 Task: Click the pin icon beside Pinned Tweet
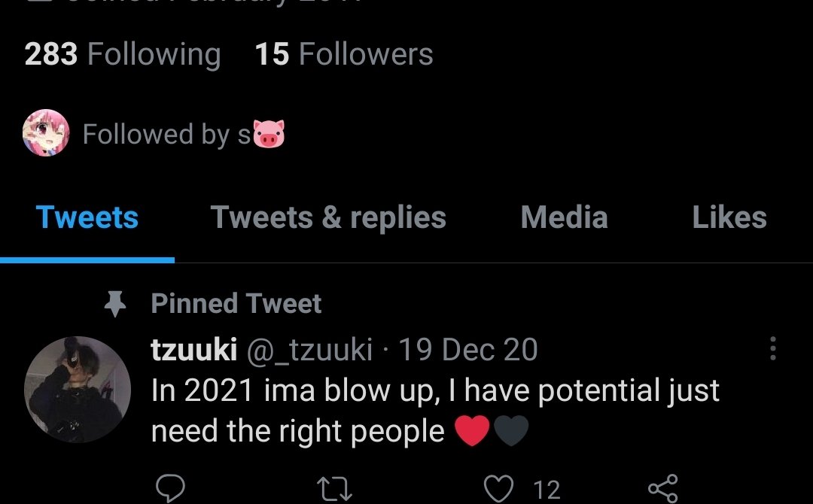(x=114, y=305)
